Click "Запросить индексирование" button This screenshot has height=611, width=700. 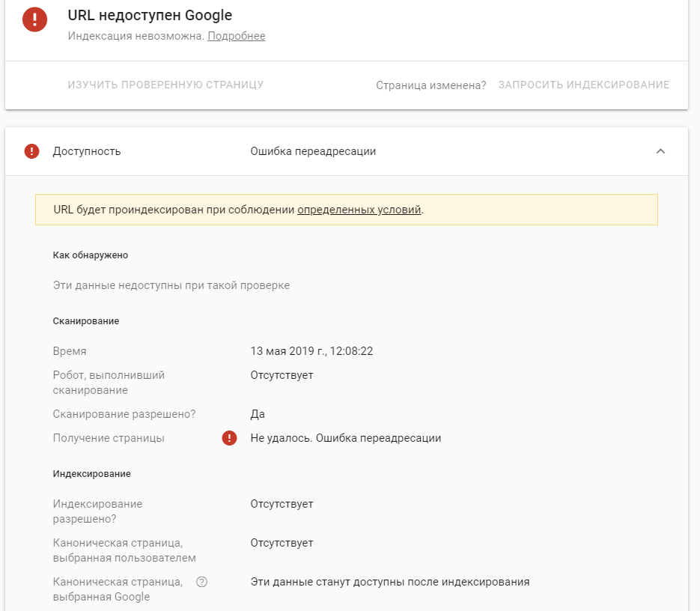click(x=584, y=85)
